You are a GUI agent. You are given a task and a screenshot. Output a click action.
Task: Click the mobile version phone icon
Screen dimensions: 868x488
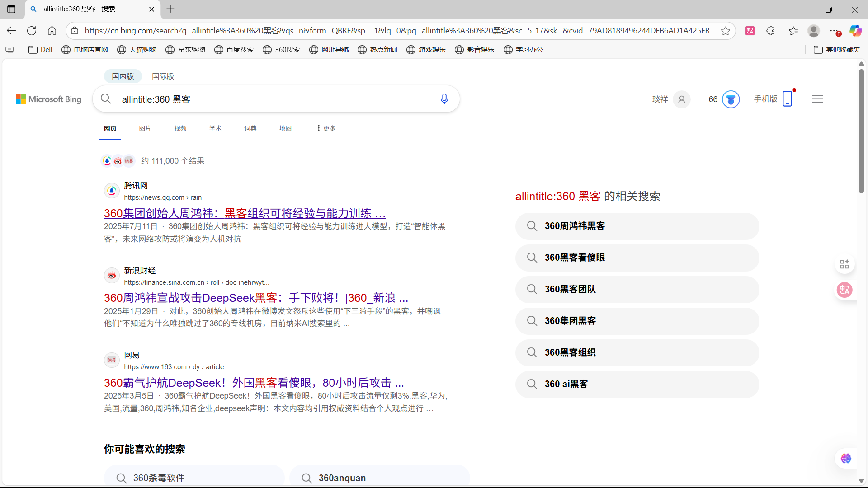point(787,99)
